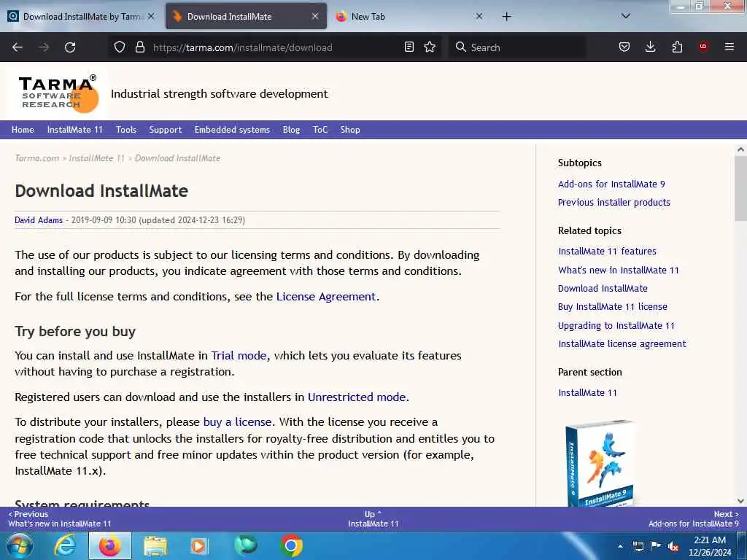
Task: Launch Internet Explorer from taskbar
Action: pos(64,545)
